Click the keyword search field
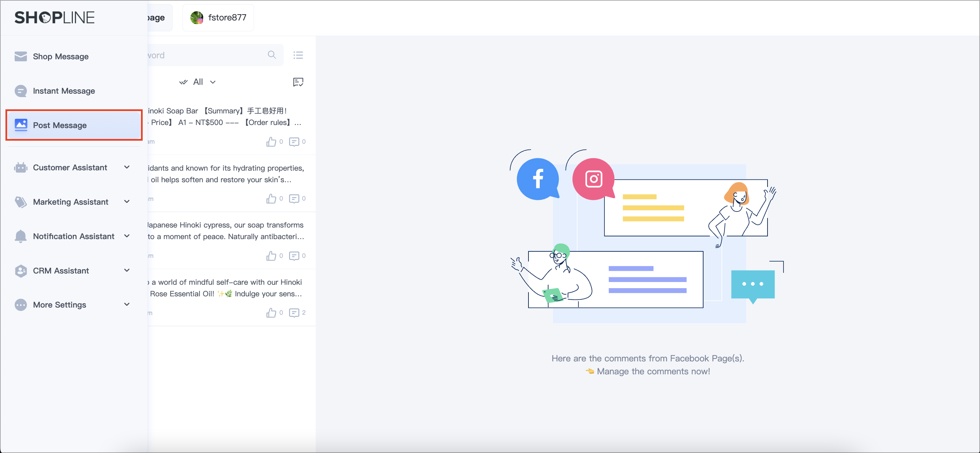The height and width of the screenshot is (453, 980). (x=215, y=55)
